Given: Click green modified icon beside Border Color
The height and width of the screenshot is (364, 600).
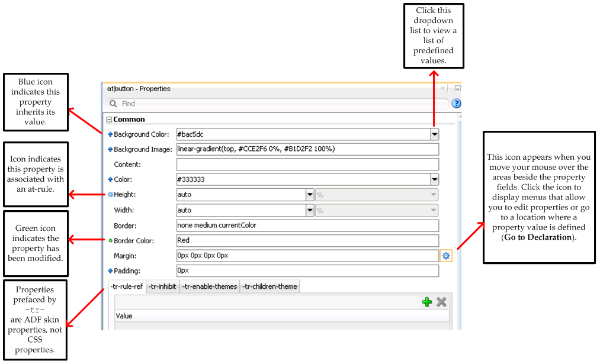Looking at the screenshot, I should click(110, 240).
